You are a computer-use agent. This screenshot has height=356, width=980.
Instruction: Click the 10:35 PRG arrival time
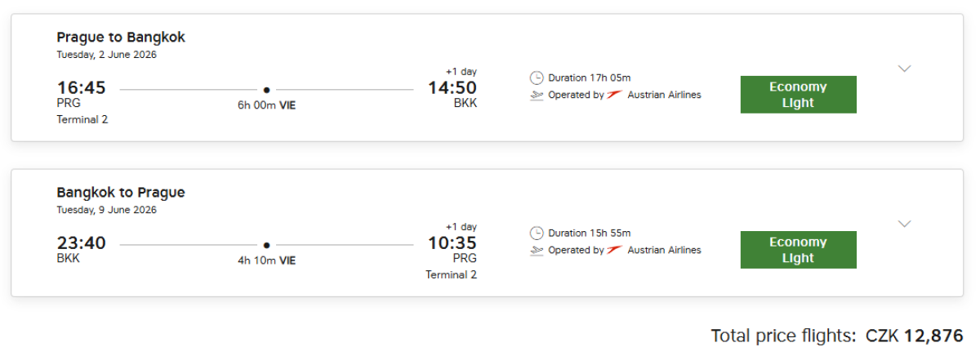click(x=452, y=243)
